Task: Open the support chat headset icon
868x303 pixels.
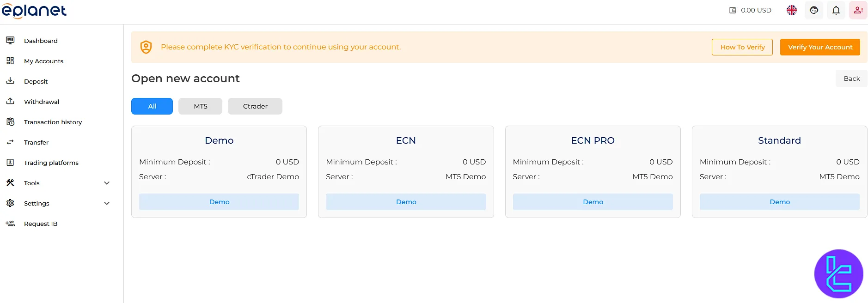Action: pyautogui.click(x=814, y=10)
